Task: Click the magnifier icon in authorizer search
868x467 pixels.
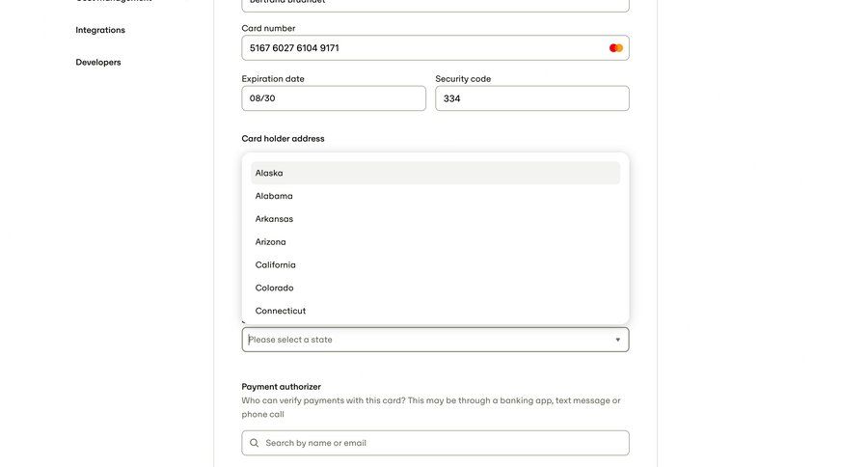Action: (x=255, y=443)
